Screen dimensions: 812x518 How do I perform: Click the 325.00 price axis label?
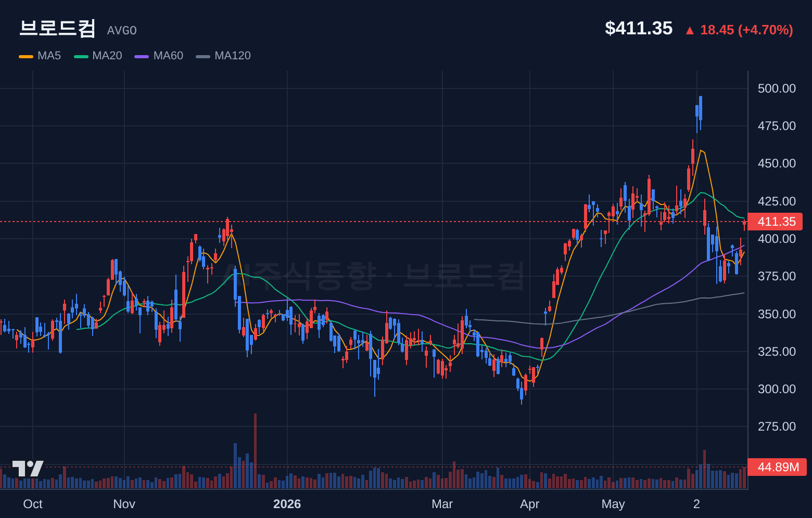(777, 352)
